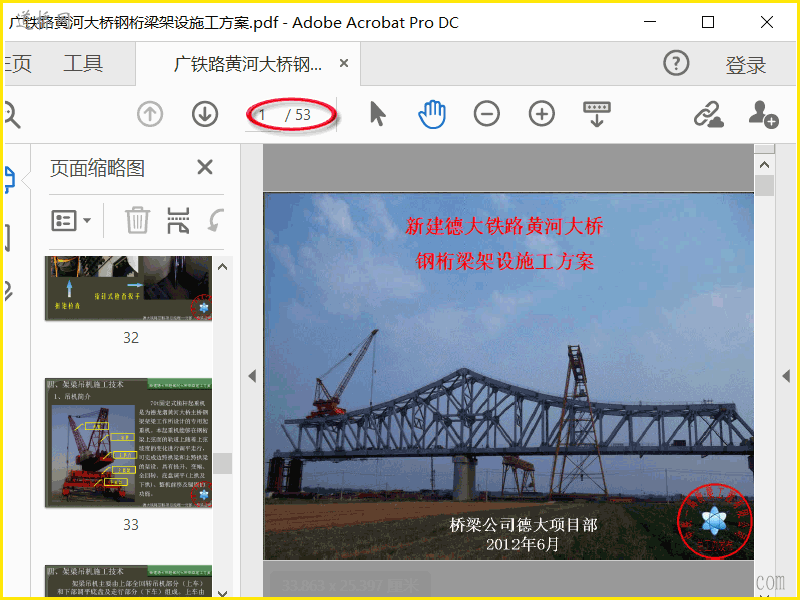The width and height of the screenshot is (800, 600).
Task: Go to next page with down arrow
Action: (205, 114)
